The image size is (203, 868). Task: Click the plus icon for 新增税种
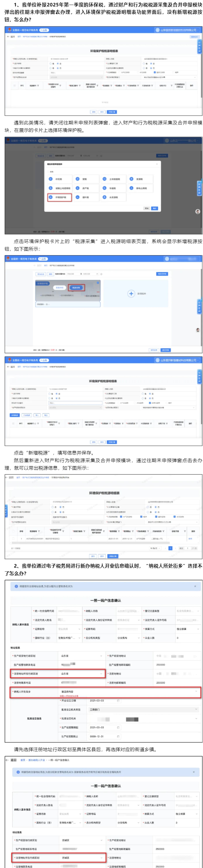pyautogui.click(x=131, y=293)
